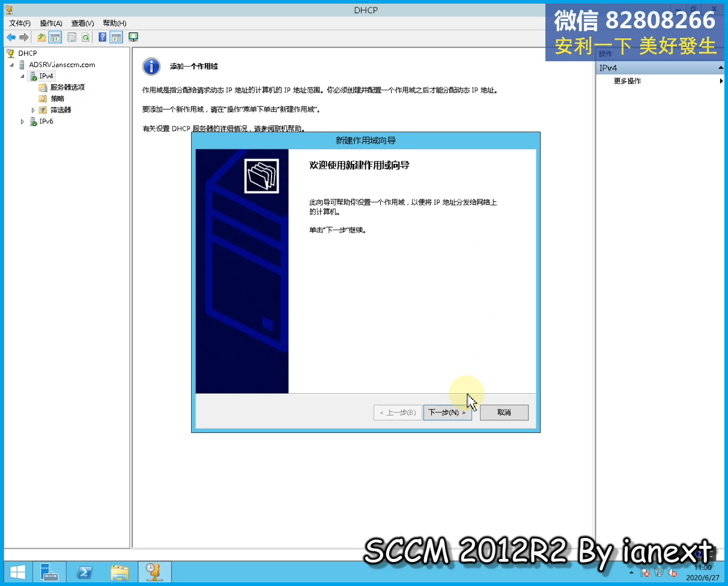The image size is (728, 586).
Task: Collapse the ADSRV.iansccm.com tree node
Action: pyautogui.click(x=11, y=65)
